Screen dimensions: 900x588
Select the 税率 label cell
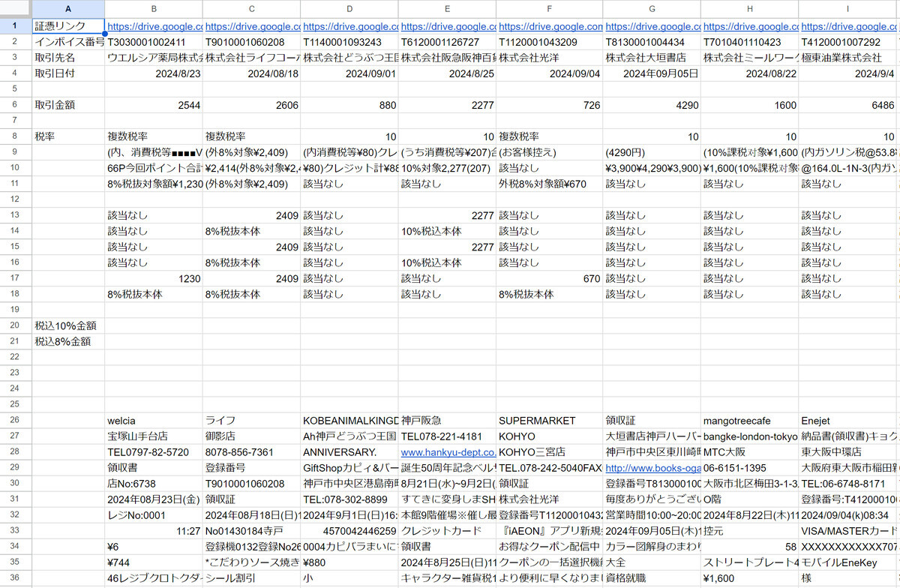tap(68, 137)
